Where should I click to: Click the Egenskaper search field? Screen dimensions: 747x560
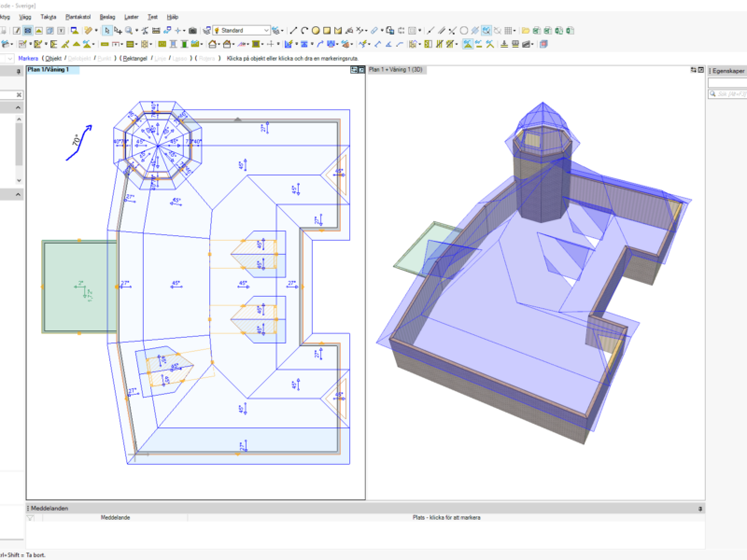(729, 94)
